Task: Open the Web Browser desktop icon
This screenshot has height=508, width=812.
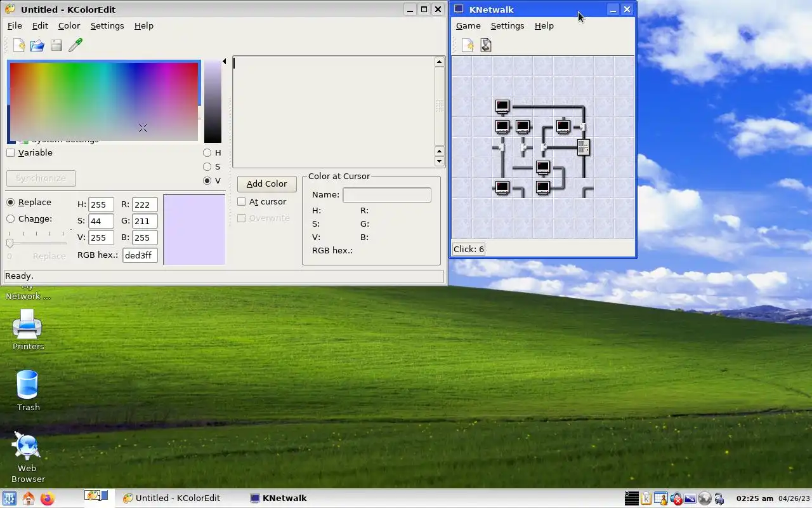Action: pyautogui.click(x=28, y=458)
